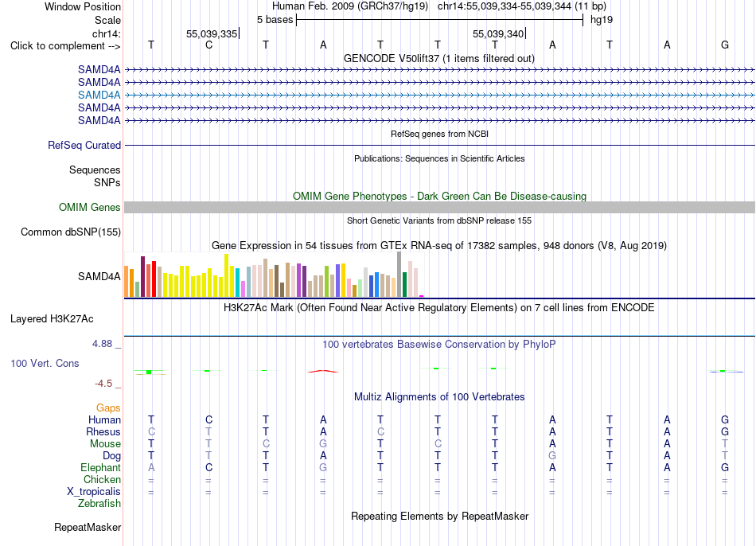Click the small magenta bar in GTEx chart
The image size is (756, 546).
coord(422,295)
